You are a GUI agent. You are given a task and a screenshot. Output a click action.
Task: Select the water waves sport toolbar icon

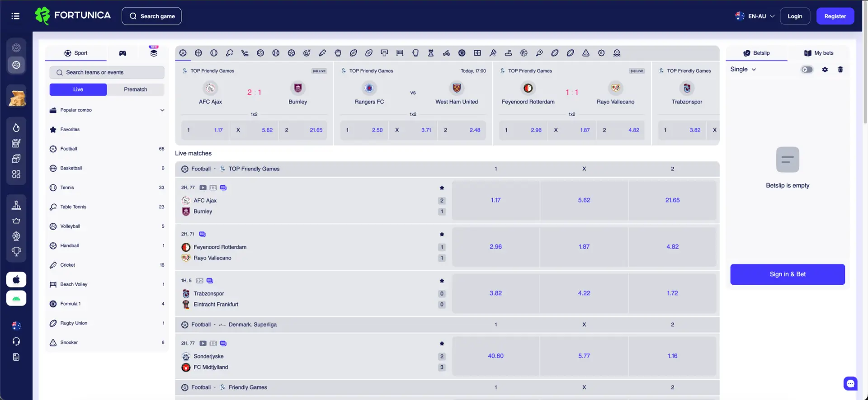(x=617, y=53)
